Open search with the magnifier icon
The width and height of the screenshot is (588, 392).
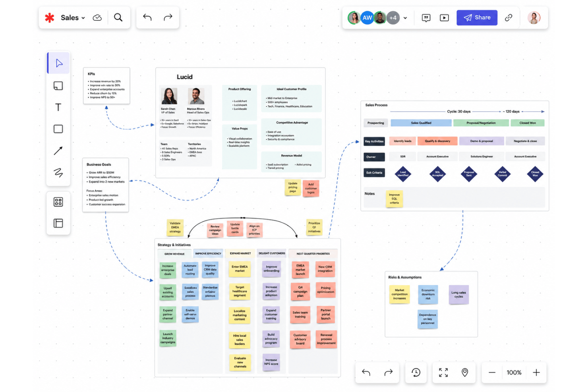click(118, 17)
